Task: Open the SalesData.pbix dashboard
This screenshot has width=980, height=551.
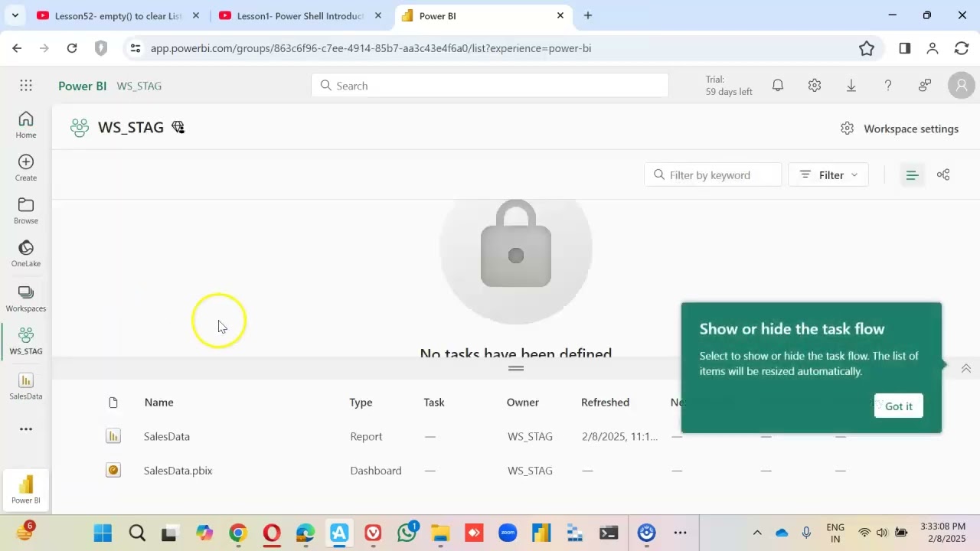Action: click(x=178, y=471)
